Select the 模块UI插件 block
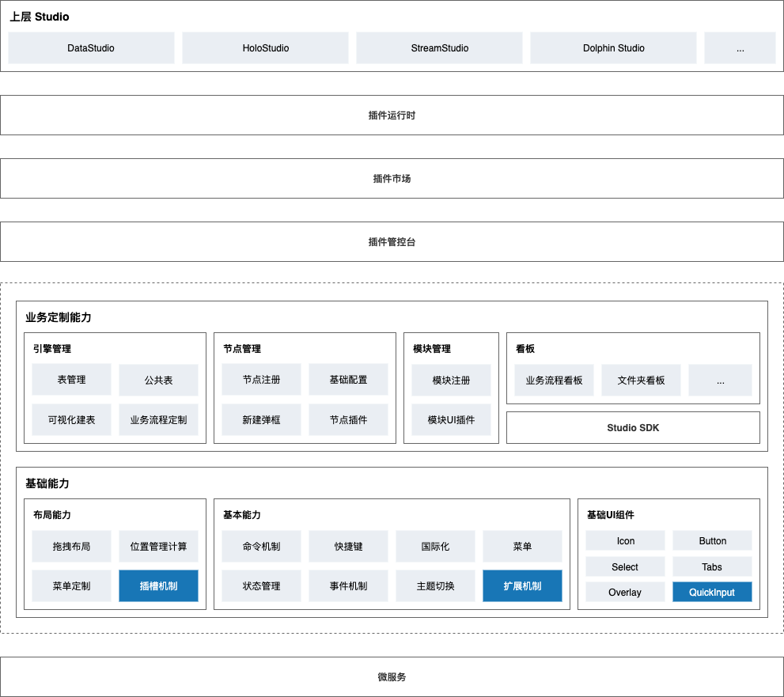Screen dimensions: 784x697 point(451,419)
